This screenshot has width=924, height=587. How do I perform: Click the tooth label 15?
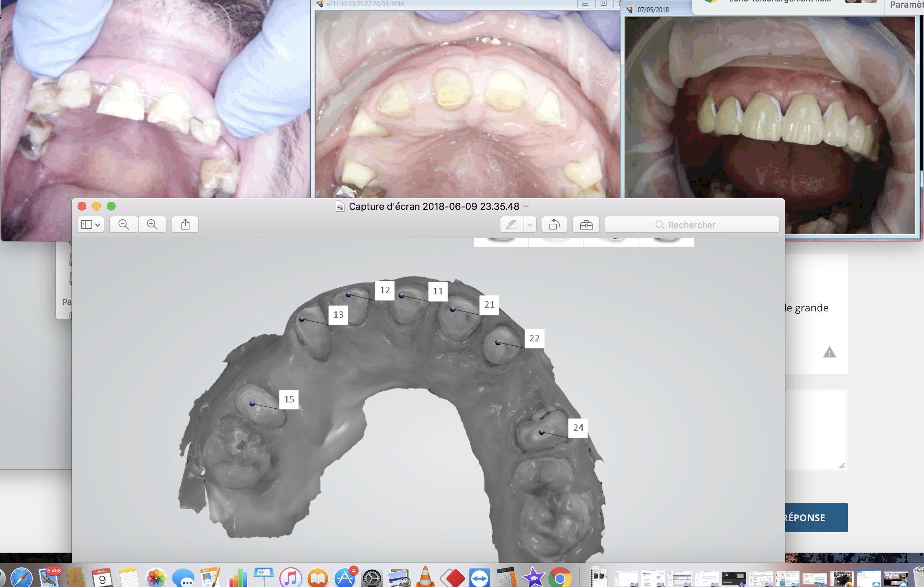[289, 399]
